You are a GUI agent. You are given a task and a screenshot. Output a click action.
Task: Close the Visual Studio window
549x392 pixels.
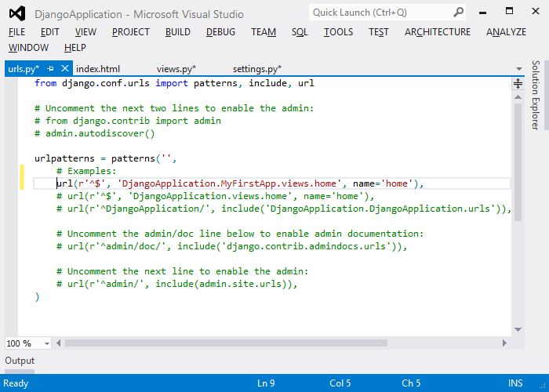point(536,11)
